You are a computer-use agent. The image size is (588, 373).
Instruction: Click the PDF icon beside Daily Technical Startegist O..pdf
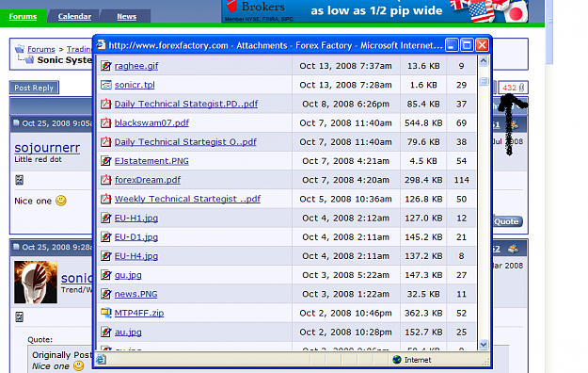(105, 142)
